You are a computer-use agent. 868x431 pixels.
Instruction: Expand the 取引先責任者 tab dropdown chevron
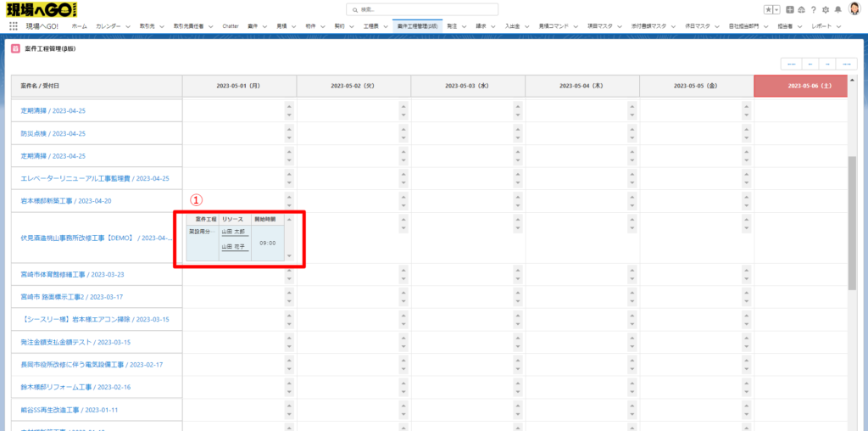click(x=211, y=26)
